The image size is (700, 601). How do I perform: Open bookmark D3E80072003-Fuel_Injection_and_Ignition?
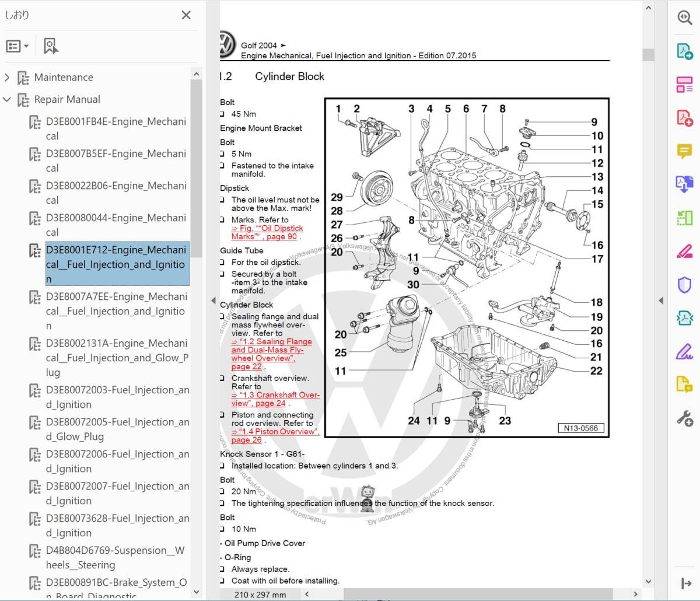[117, 397]
